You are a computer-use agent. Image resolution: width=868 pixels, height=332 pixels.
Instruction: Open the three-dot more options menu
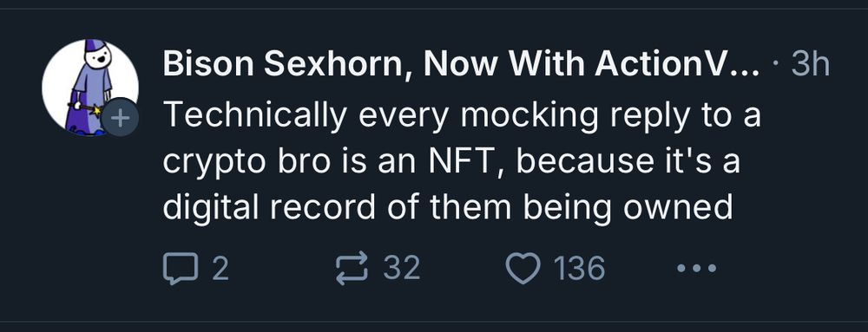[696, 269]
